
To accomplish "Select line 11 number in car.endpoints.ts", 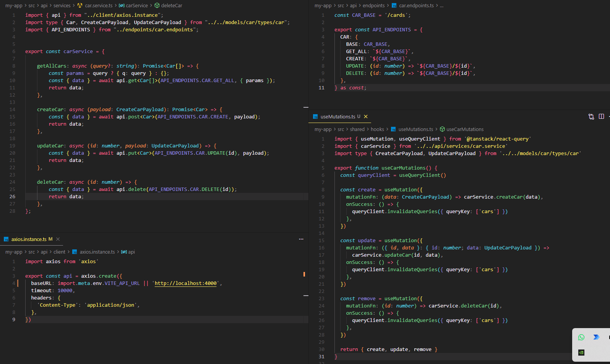I will point(321,87).
